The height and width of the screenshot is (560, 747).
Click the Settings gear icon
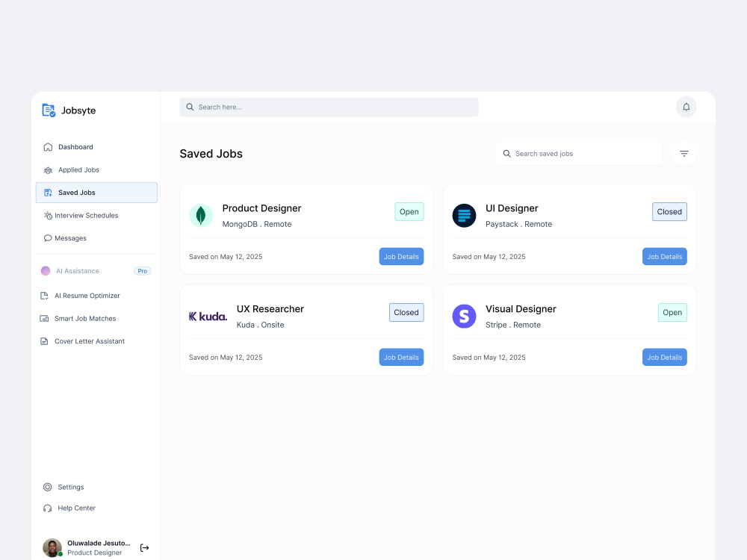48,487
